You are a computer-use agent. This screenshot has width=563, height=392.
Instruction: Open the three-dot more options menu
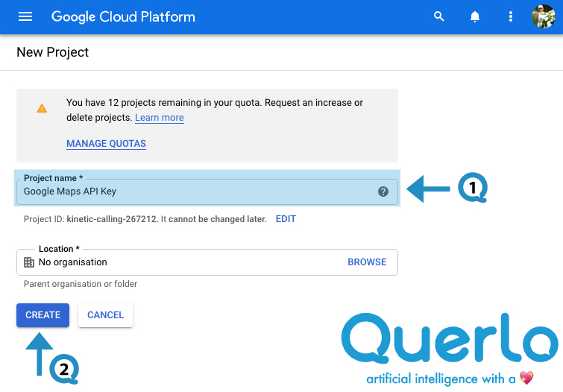(511, 16)
